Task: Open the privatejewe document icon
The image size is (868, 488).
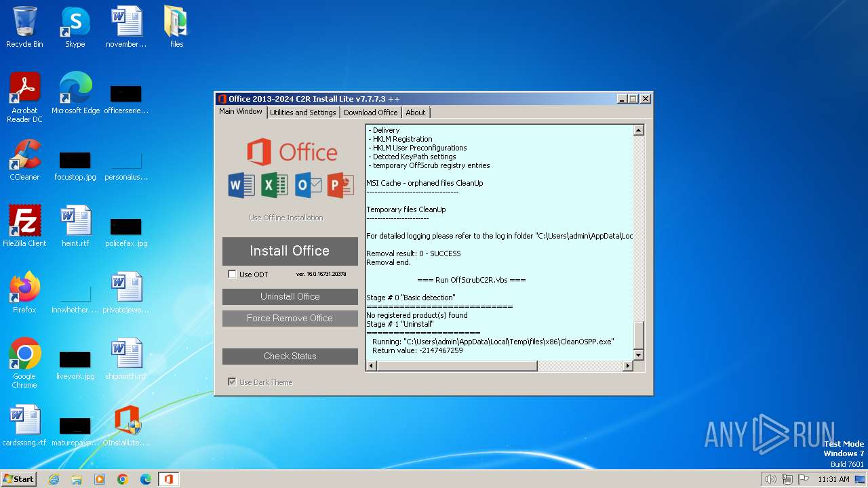Action: (126, 293)
